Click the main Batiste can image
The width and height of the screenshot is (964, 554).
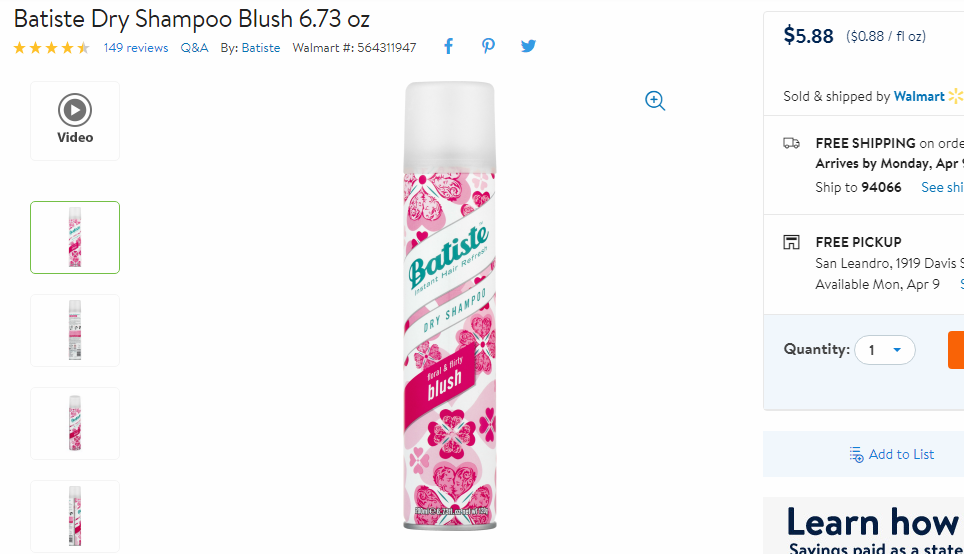point(449,306)
